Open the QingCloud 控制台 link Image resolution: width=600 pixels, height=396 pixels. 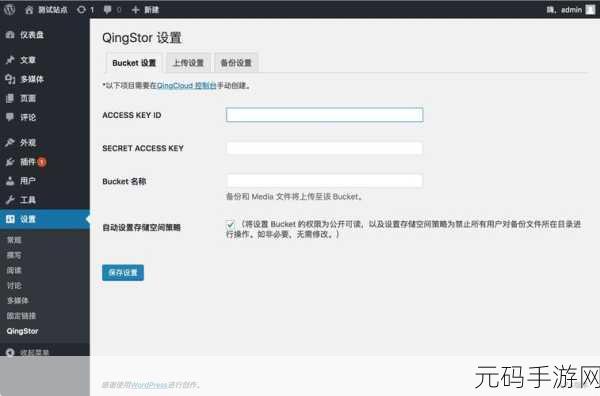pos(187,85)
